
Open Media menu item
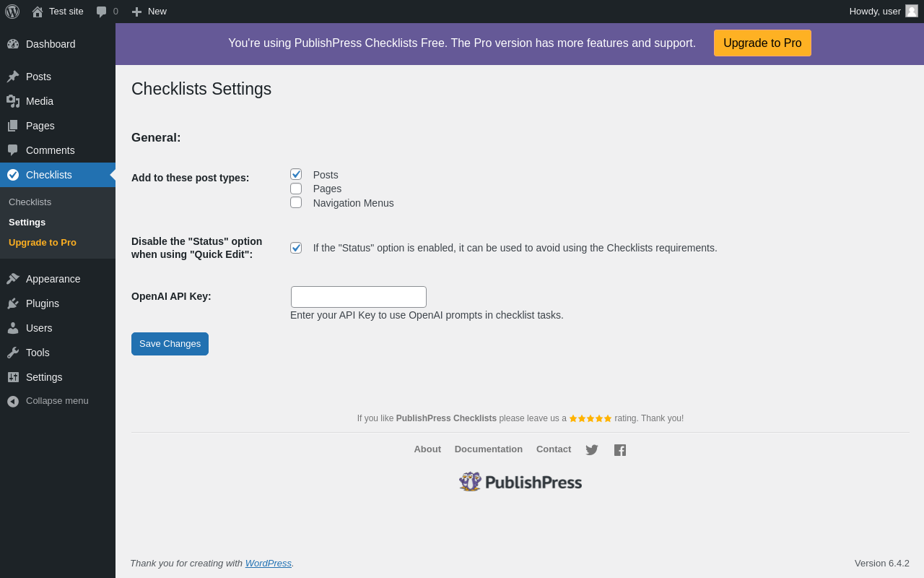pyautogui.click(x=58, y=101)
